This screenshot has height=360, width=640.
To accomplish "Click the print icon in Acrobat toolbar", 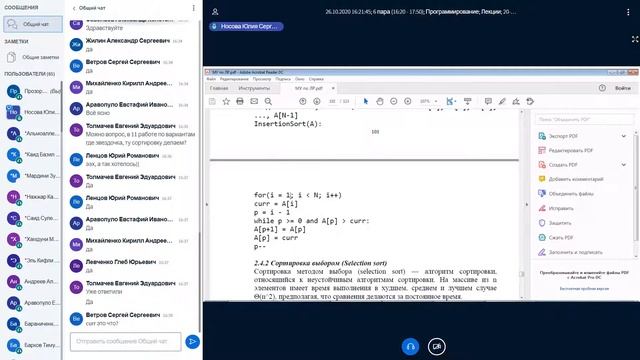I will [x=240, y=102].
